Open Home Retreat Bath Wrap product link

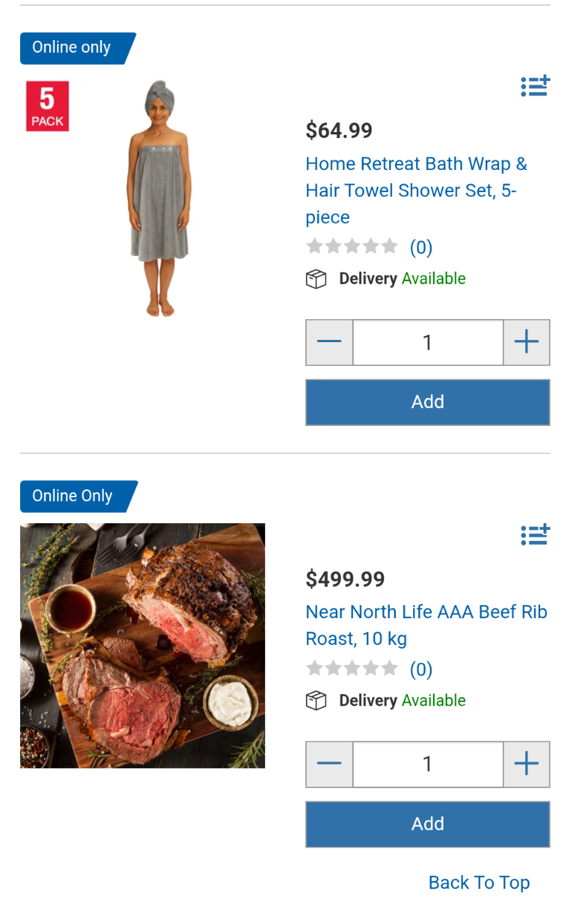click(x=417, y=190)
